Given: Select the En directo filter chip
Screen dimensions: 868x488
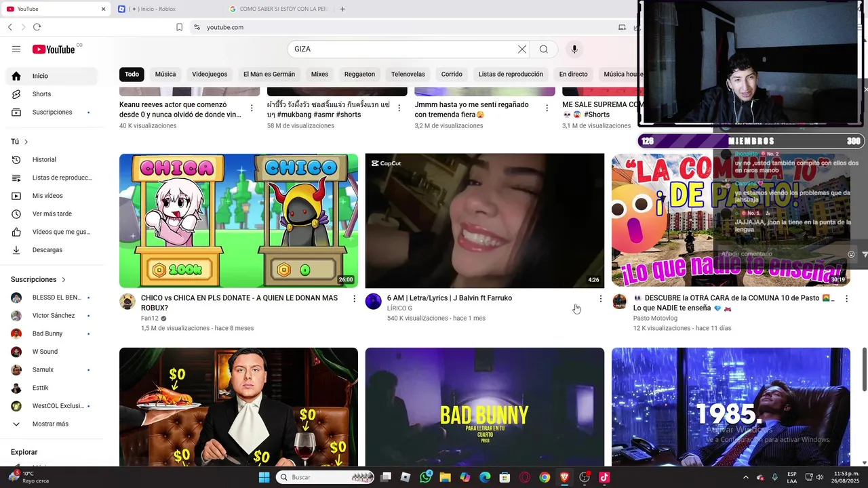Looking at the screenshot, I should point(573,74).
